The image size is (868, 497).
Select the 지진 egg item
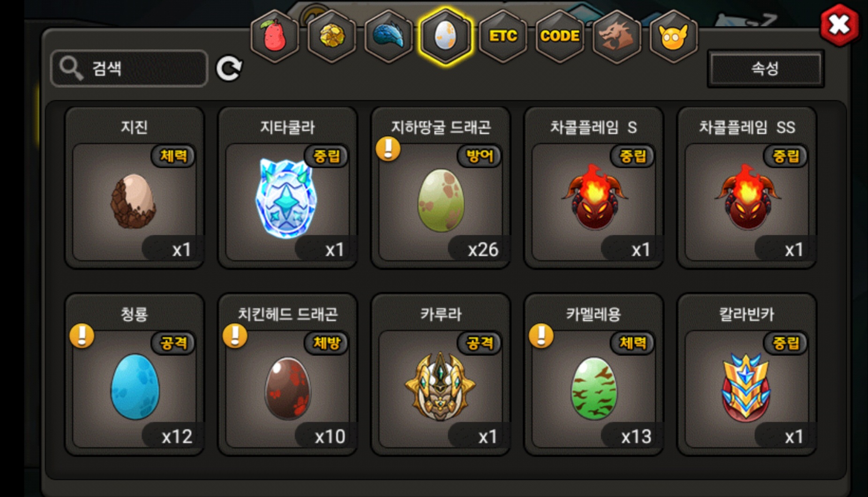click(135, 188)
